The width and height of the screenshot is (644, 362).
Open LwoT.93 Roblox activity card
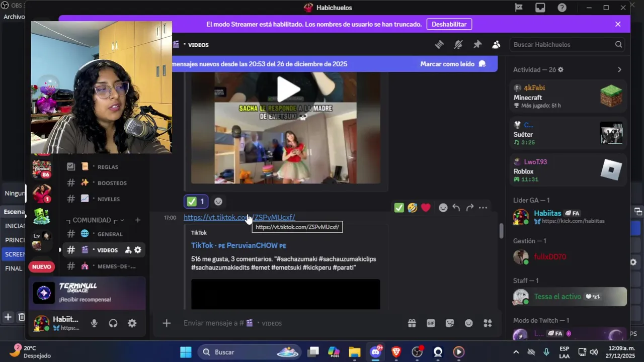(568, 170)
